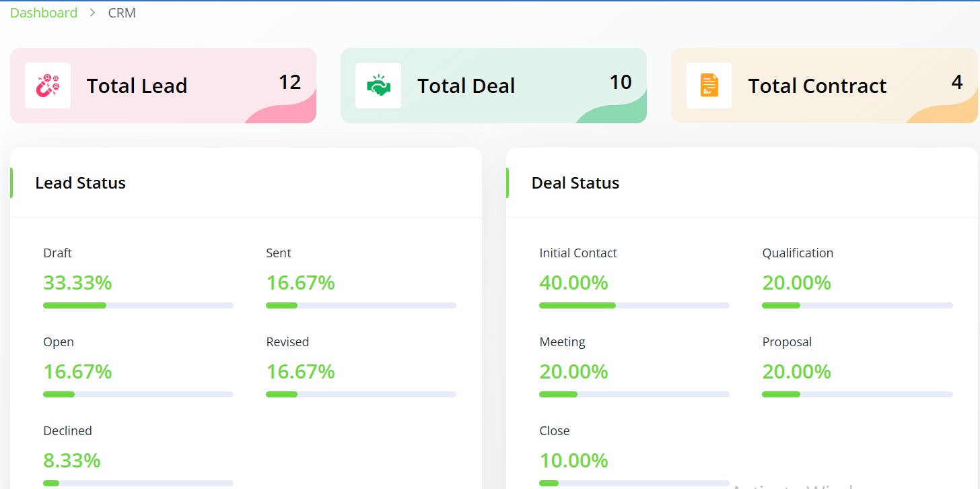The width and height of the screenshot is (980, 489).
Task: Select the Deal Status heading
Action: tap(575, 183)
